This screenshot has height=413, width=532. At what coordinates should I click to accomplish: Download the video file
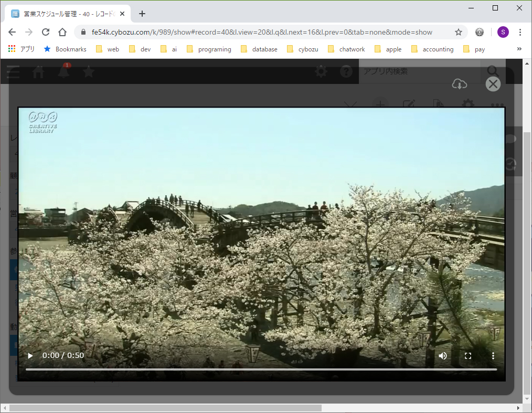[460, 84]
